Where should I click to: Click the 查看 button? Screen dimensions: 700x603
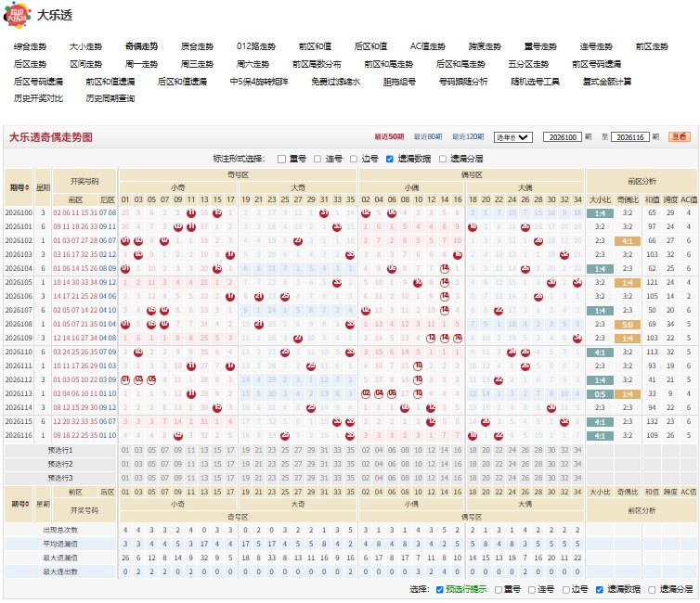679,137
